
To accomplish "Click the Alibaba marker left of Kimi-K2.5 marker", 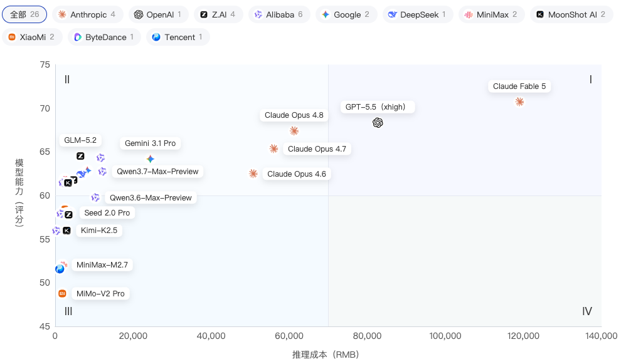I will pos(56,231).
